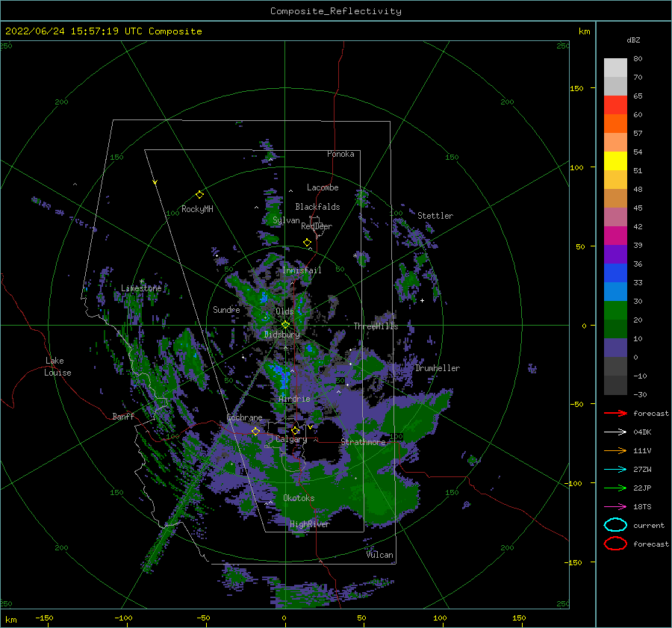Select the red 60–65 dBZ swatch
The height and width of the screenshot is (628, 672).
[615, 105]
